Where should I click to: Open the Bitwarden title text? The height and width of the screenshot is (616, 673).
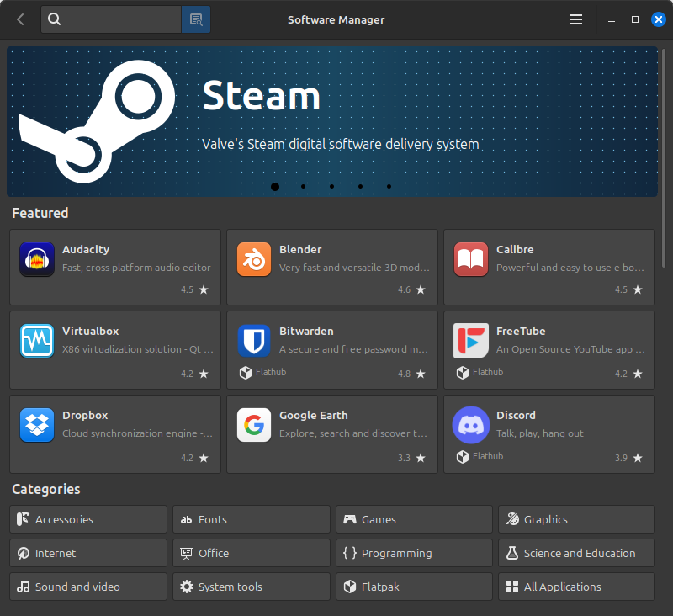[x=306, y=331]
